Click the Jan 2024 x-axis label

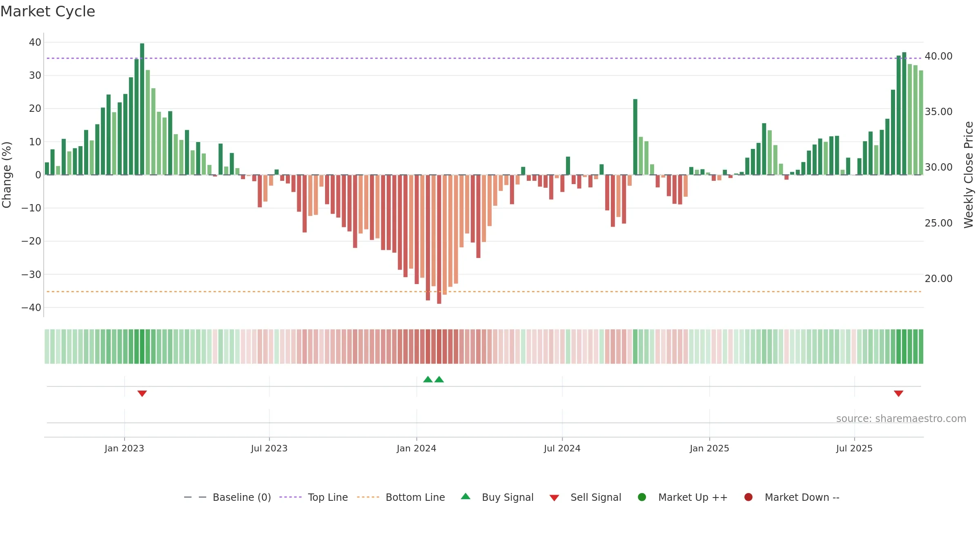point(416,448)
